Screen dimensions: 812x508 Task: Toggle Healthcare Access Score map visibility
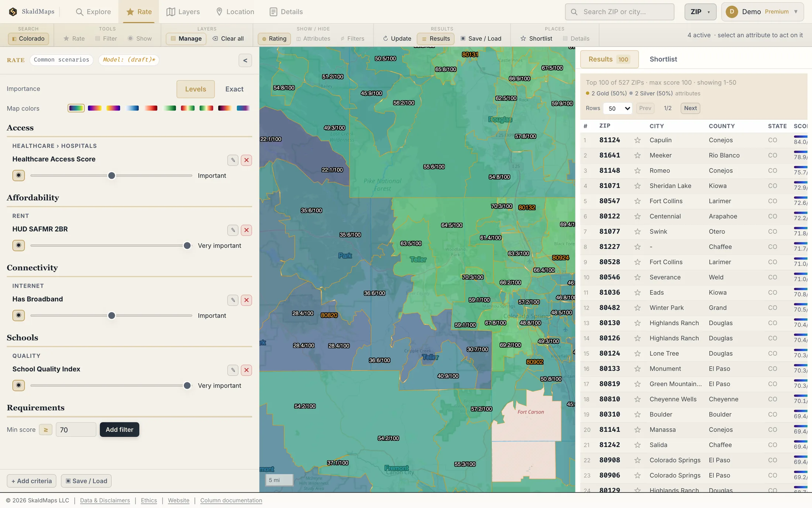tap(18, 175)
